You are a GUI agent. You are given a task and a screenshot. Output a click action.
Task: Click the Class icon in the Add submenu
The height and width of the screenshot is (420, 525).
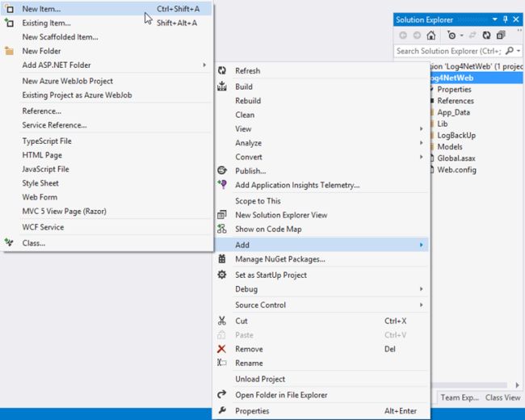point(9,242)
